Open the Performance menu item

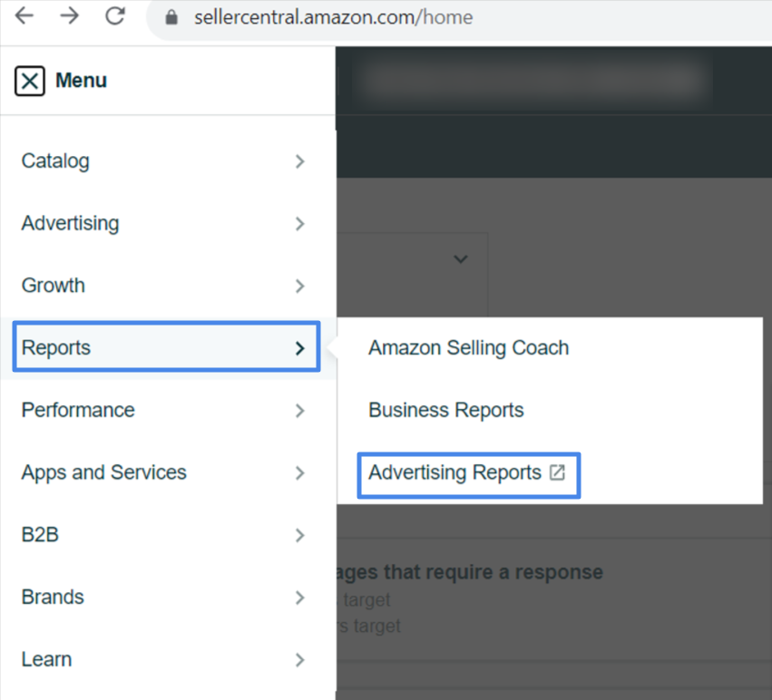[x=168, y=410]
